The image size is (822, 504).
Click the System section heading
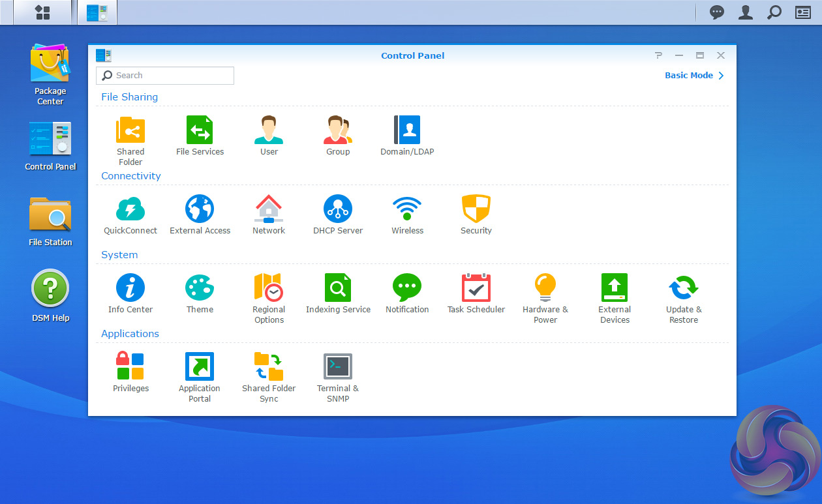pyautogui.click(x=119, y=255)
